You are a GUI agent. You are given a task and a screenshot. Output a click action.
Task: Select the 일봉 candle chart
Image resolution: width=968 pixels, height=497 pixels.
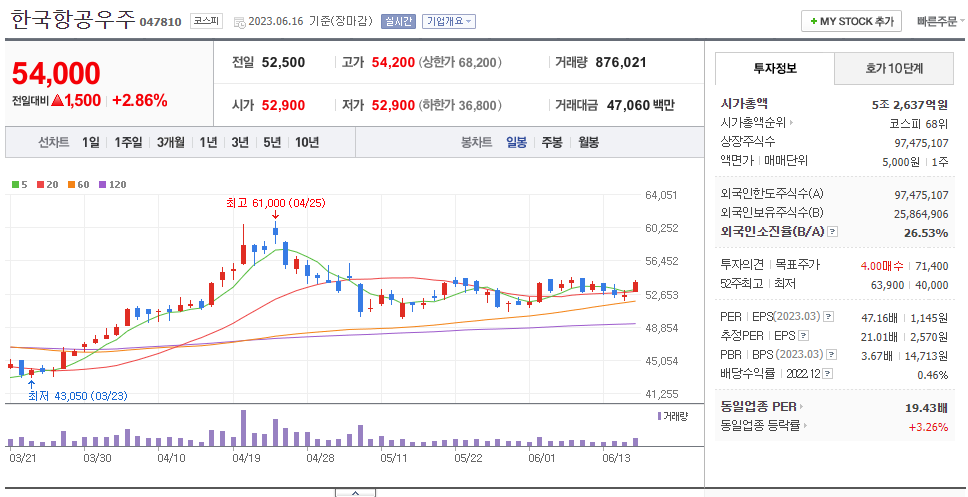(517, 143)
